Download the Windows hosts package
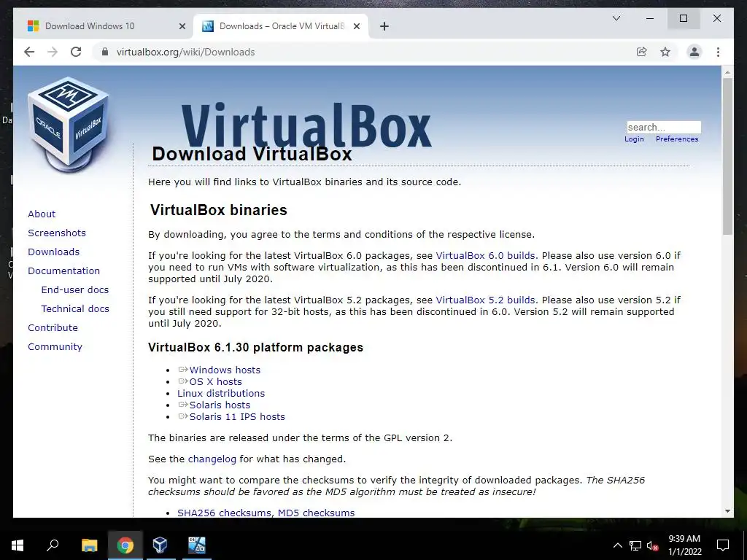This screenshot has height=560, width=747. tap(225, 370)
